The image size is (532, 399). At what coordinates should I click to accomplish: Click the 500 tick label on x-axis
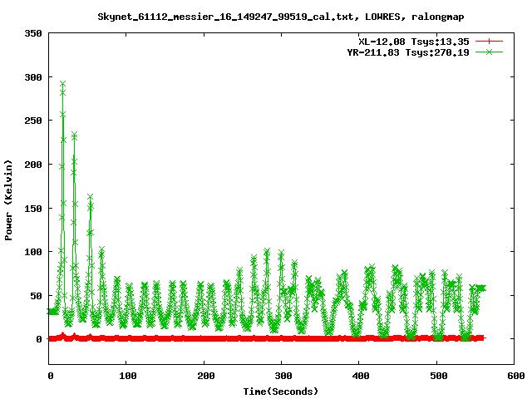[436, 376]
